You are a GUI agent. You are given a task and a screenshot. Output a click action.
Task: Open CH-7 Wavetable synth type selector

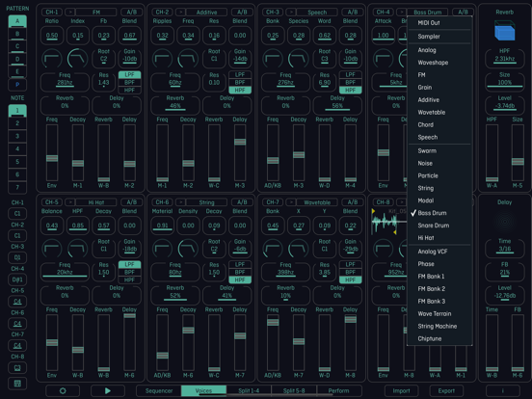click(x=317, y=202)
